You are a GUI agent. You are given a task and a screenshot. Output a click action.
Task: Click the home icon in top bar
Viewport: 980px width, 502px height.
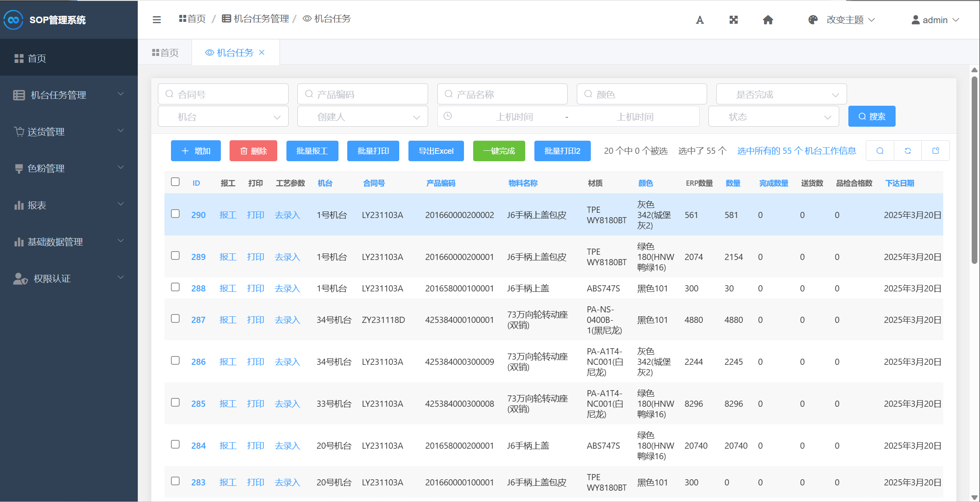[x=768, y=20]
